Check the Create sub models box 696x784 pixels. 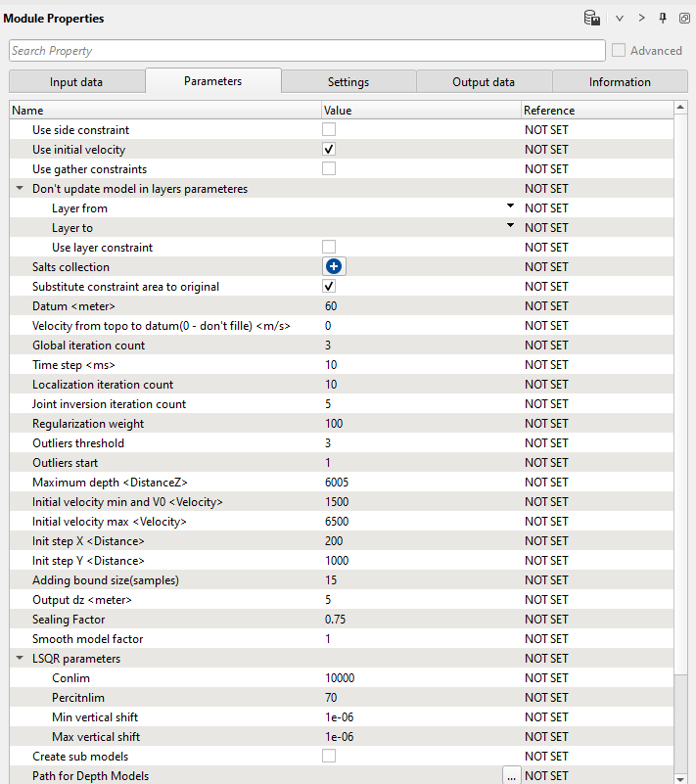pos(330,756)
